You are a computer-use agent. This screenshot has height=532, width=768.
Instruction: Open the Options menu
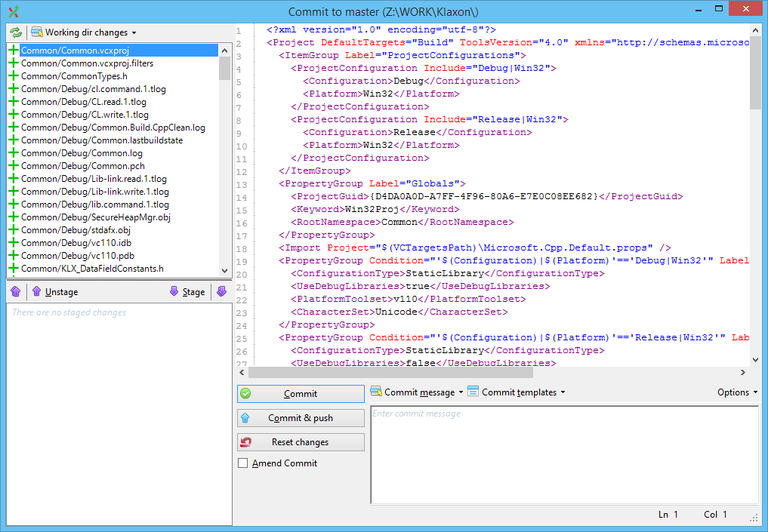(x=738, y=392)
